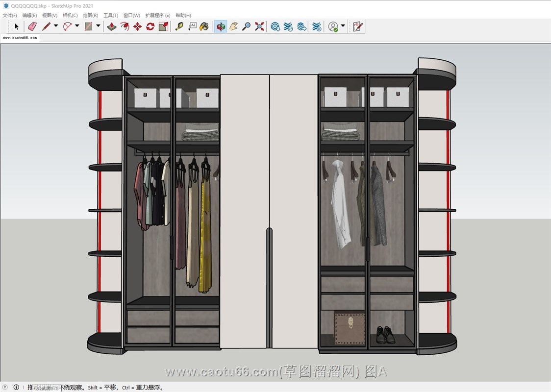Toggle the Orbit tool
The width and height of the screenshot is (551, 392).
(221, 26)
